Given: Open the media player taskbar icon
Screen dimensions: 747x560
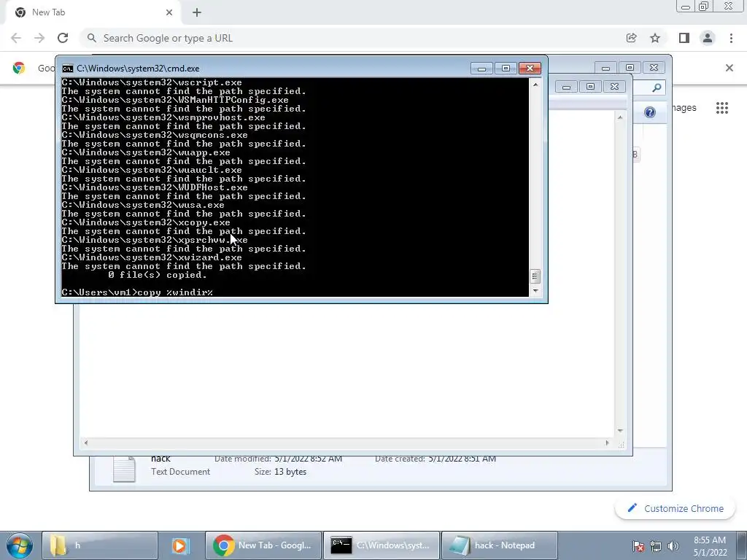Looking at the screenshot, I should pos(181,545).
